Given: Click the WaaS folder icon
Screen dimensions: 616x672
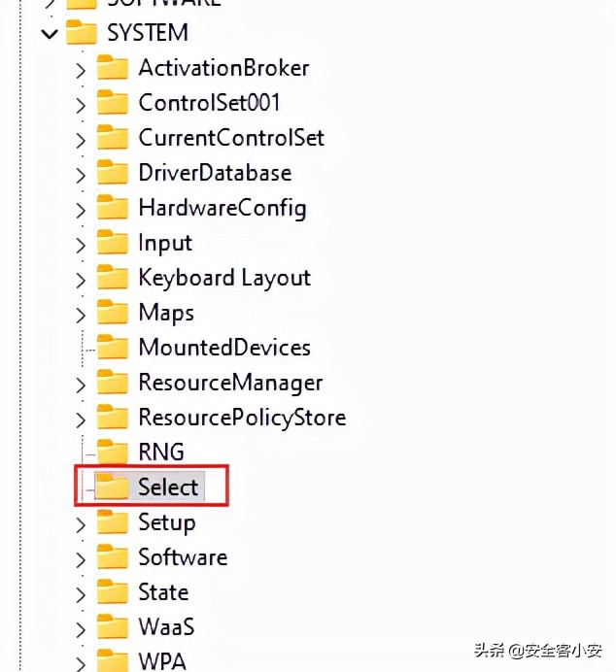Looking at the screenshot, I should pyautogui.click(x=113, y=627).
